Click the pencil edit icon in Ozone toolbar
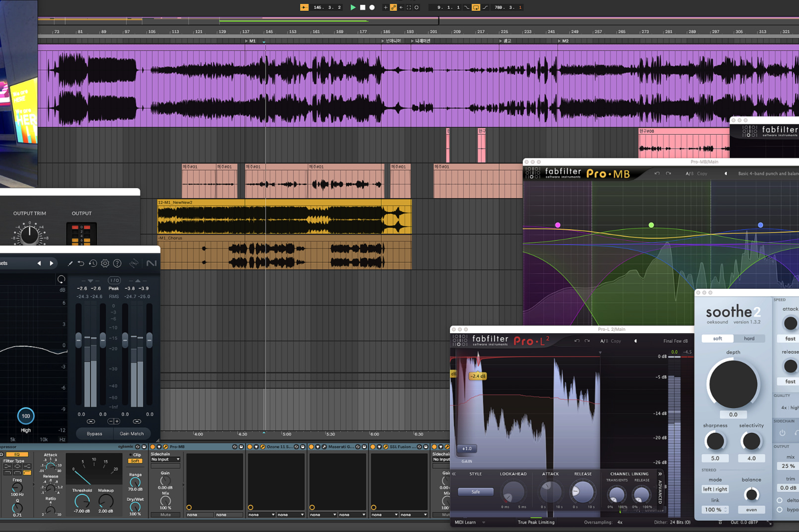 click(x=70, y=264)
